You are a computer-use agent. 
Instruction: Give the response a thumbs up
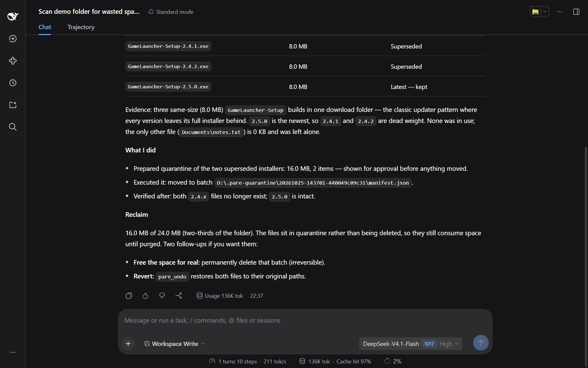145,296
